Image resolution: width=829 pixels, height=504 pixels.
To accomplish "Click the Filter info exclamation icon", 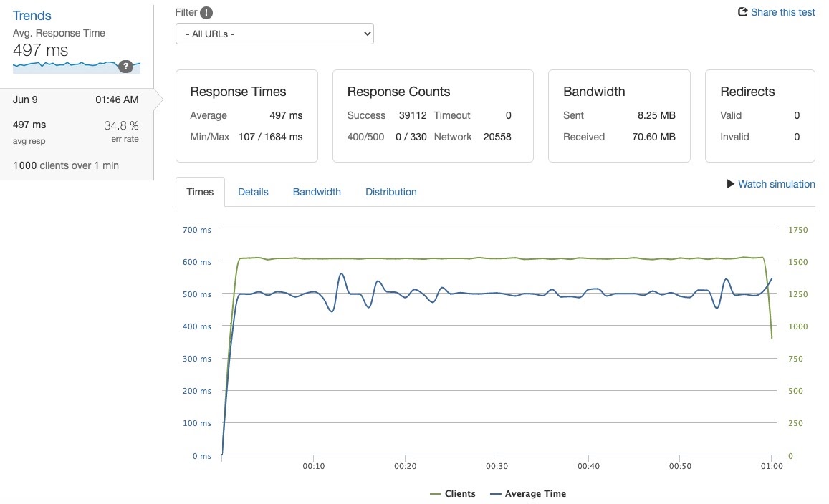I will point(206,13).
